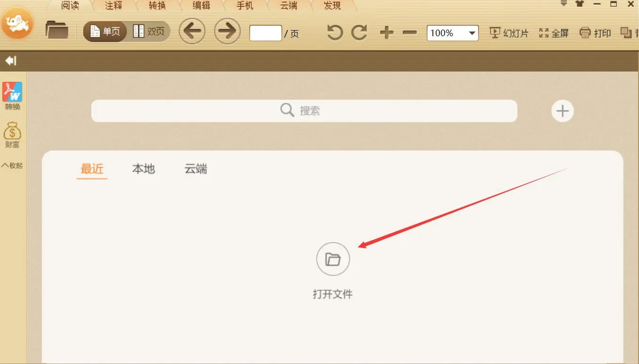Zoom out with the minus icon
The image size is (639, 364).
pyautogui.click(x=410, y=32)
